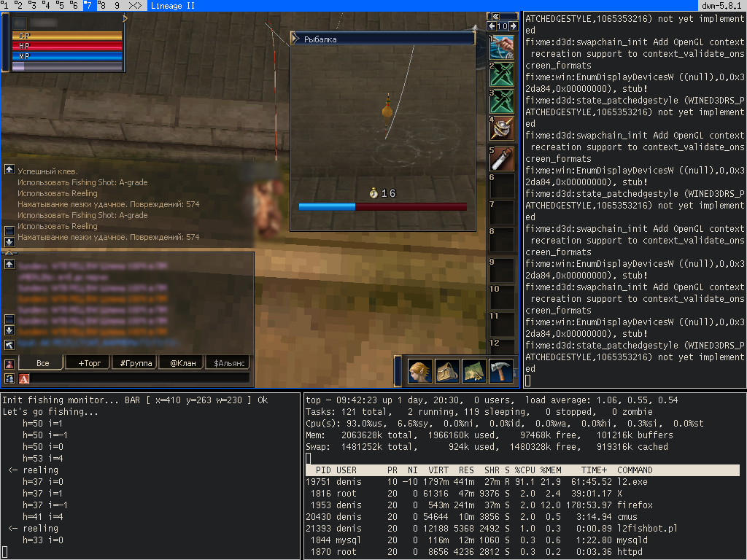Screen dimensions: 747x560
Task: Click the party icon beside chat input
Action: (9, 378)
